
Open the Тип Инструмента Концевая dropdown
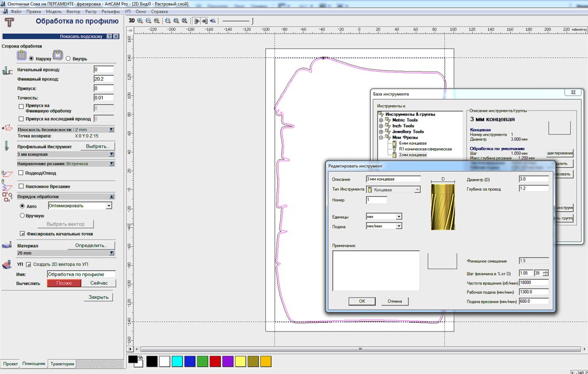pos(417,190)
